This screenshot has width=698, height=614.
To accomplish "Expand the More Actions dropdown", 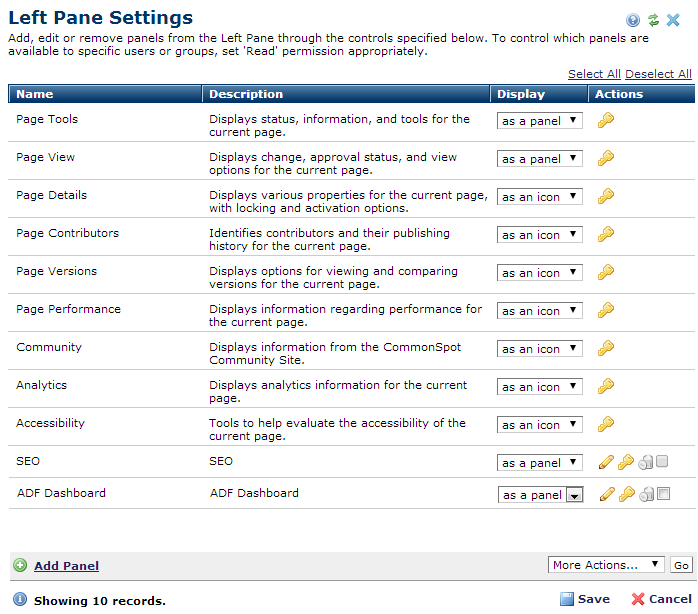I will pyautogui.click(x=606, y=565).
